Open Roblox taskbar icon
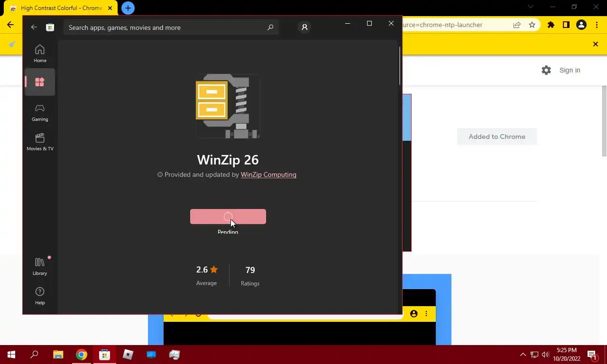 click(x=128, y=355)
